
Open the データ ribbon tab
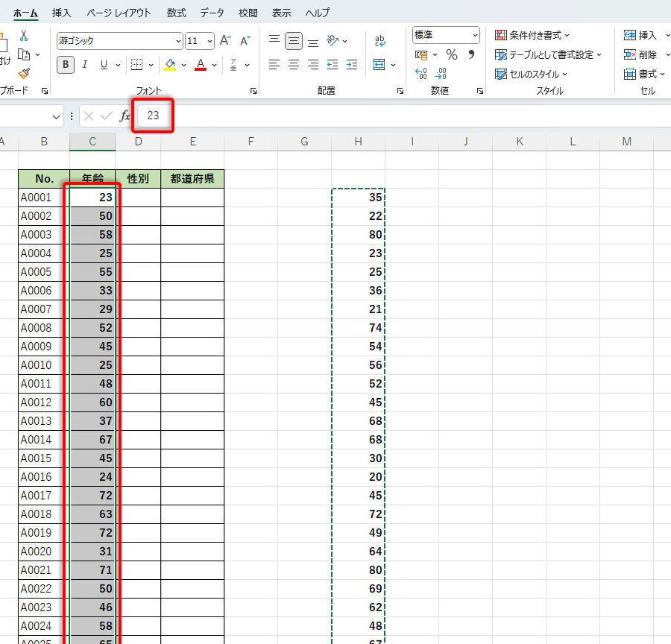click(212, 13)
